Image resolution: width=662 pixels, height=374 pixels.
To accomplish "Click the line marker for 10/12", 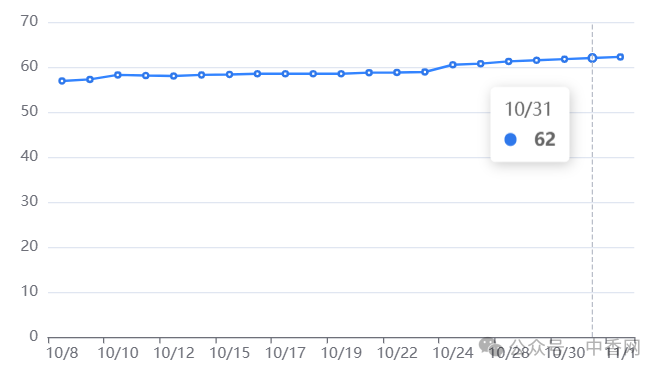I will click(174, 76).
